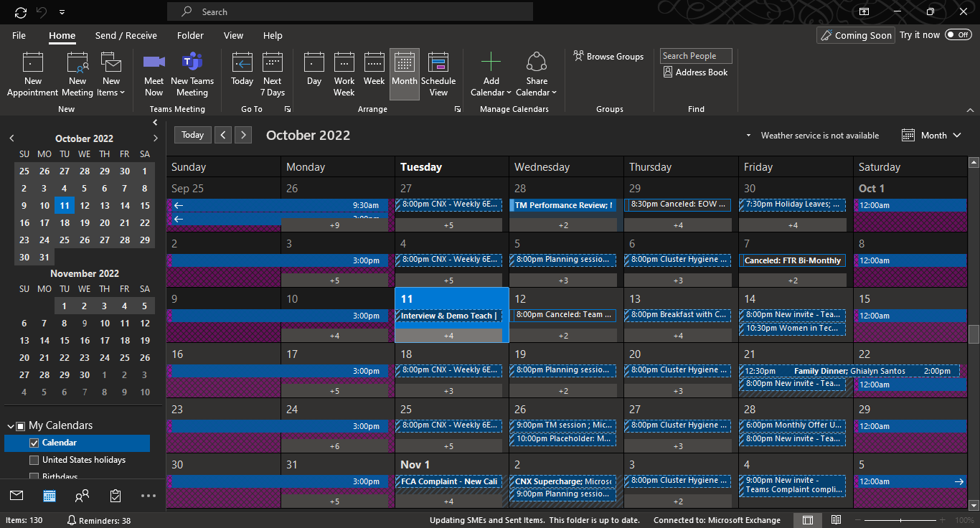Click the Send/Receive All Folders icon
The width and height of the screenshot is (980, 528).
point(21,11)
